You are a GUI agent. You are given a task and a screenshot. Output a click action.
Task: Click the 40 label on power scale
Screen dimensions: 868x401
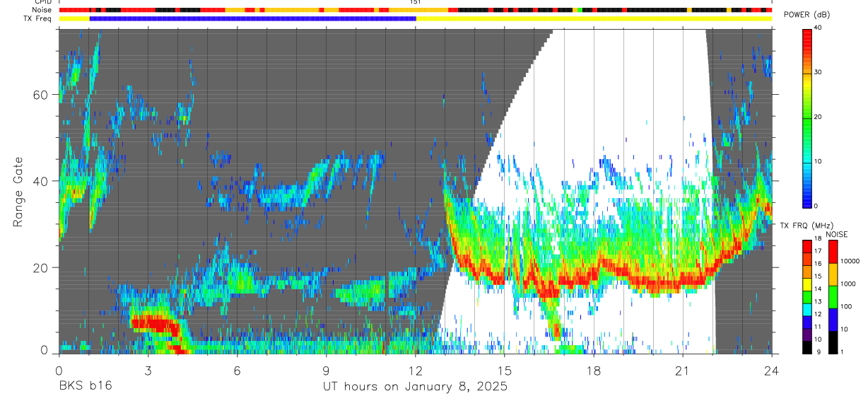818,28
